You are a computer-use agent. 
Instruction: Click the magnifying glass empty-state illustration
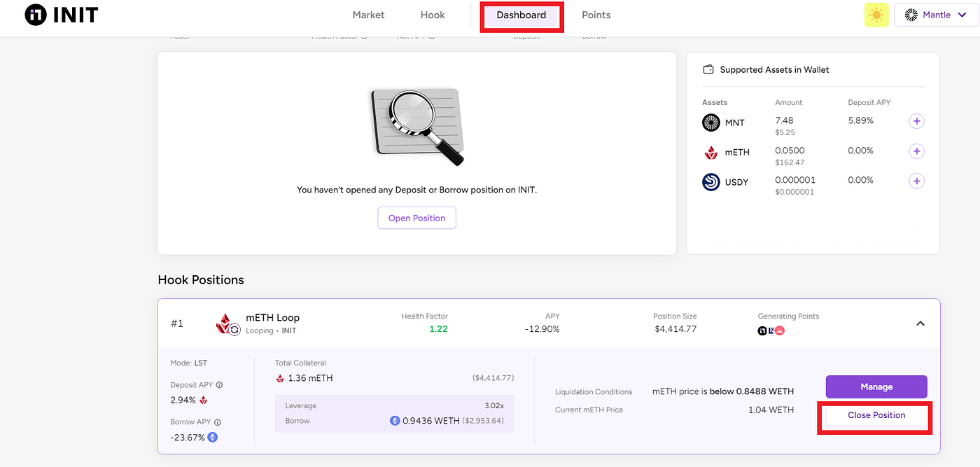(x=417, y=126)
